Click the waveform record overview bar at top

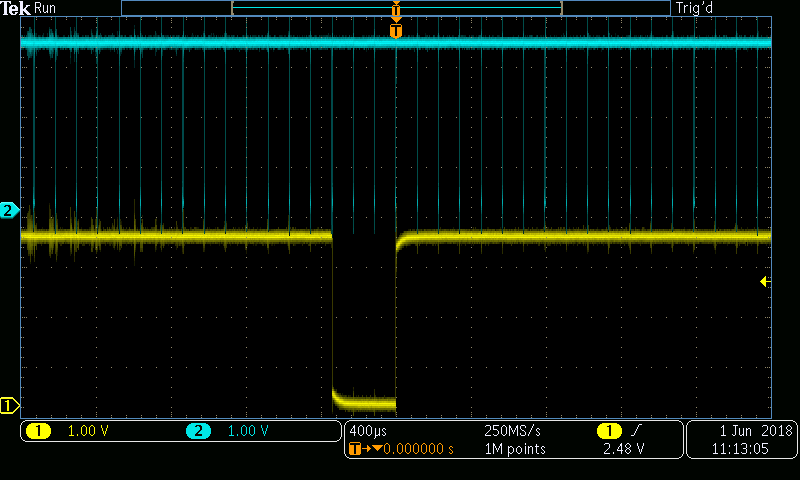(396, 8)
